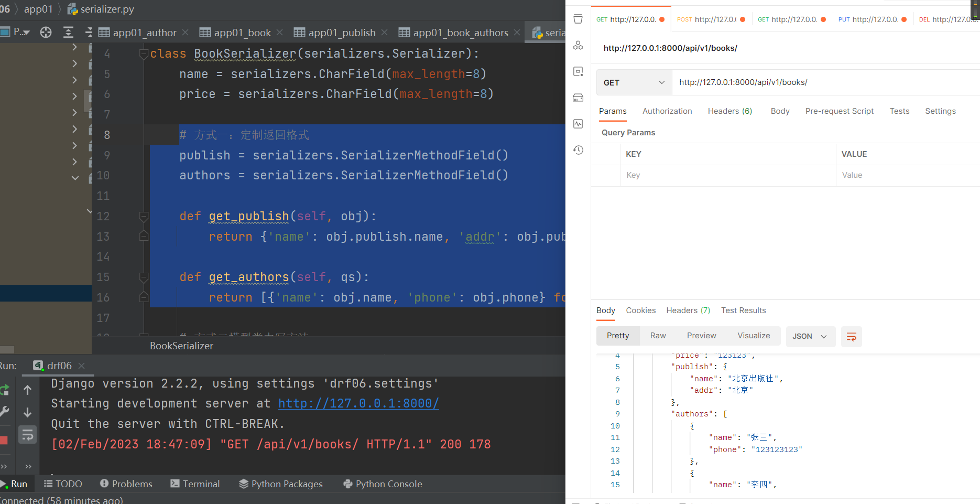Collapse the BookSerializer class fold marker
The image size is (980, 504).
(x=144, y=54)
